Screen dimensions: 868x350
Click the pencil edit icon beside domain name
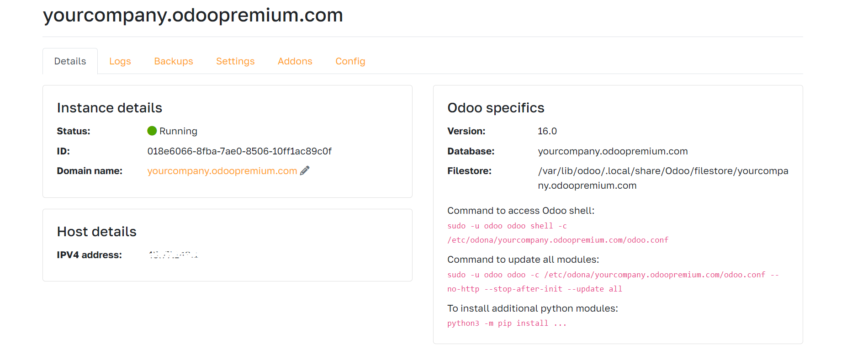click(305, 170)
